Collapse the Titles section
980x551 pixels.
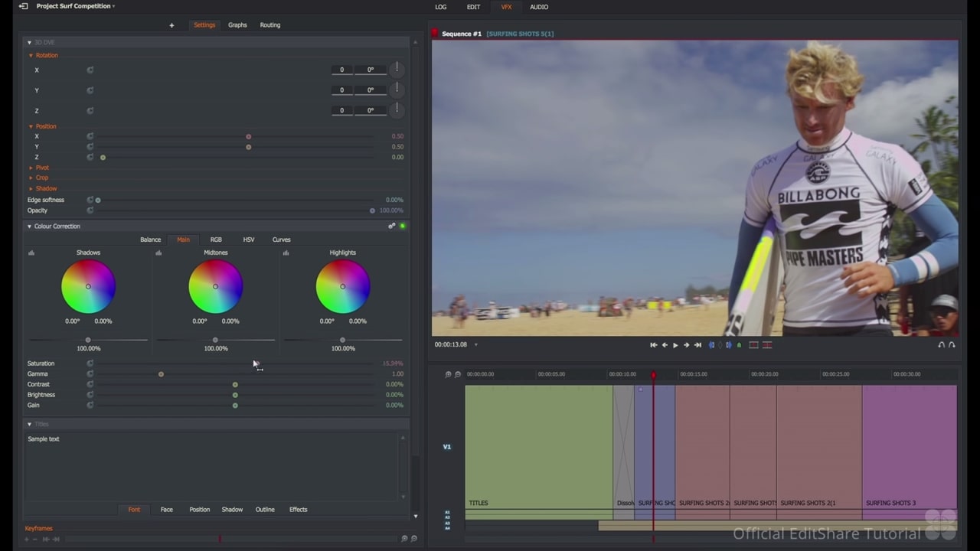pos(29,424)
